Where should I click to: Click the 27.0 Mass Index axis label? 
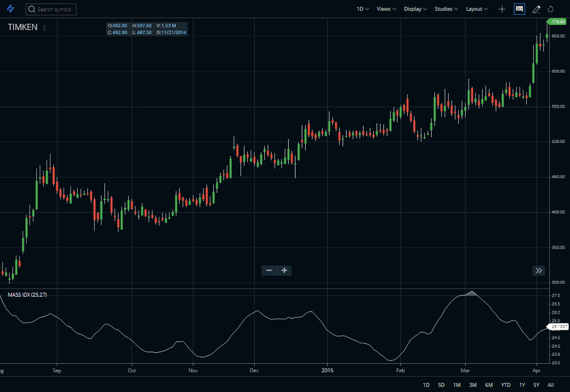click(556, 296)
